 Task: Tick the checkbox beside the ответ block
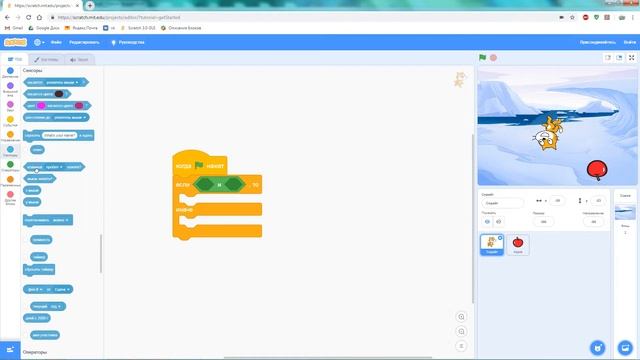coord(26,150)
